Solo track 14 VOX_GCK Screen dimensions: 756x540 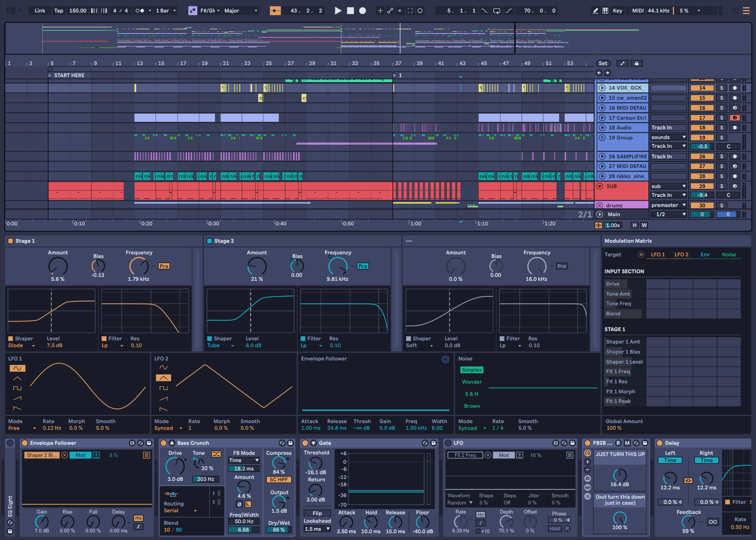click(x=721, y=88)
